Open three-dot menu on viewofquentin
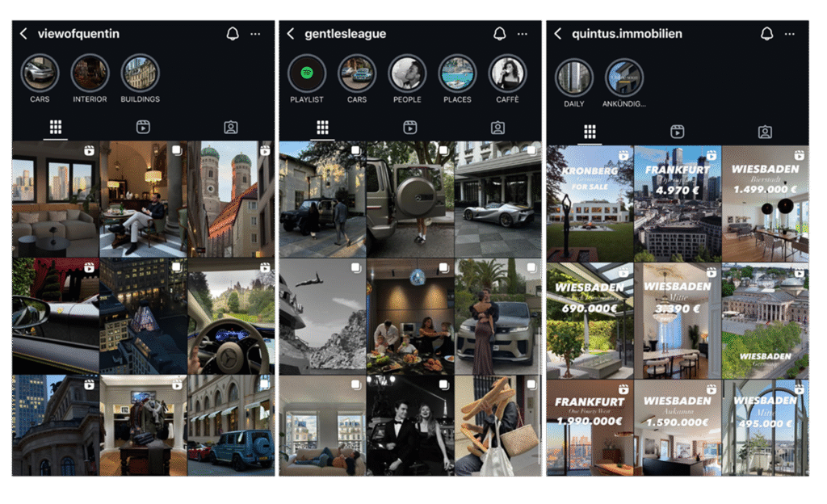Screen dimensions: 827x504 pyautogui.click(x=255, y=34)
